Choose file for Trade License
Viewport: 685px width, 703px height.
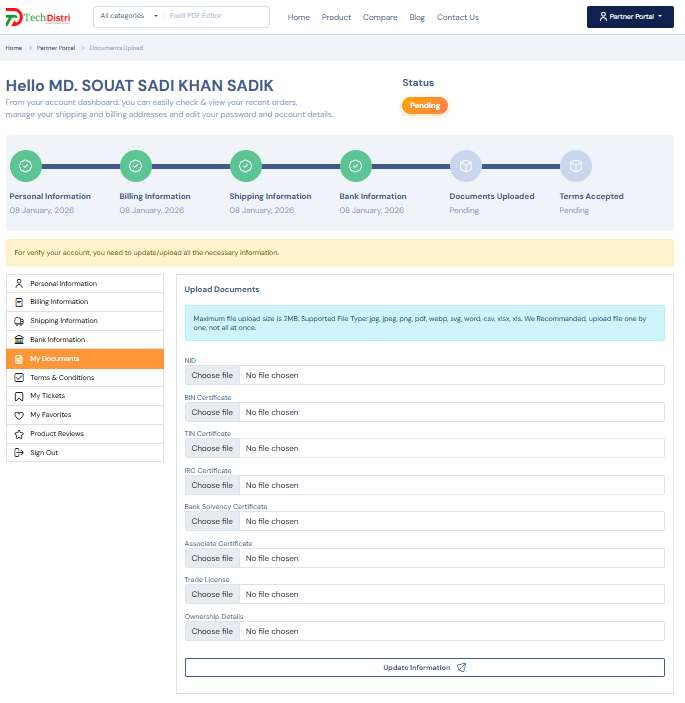coord(212,595)
